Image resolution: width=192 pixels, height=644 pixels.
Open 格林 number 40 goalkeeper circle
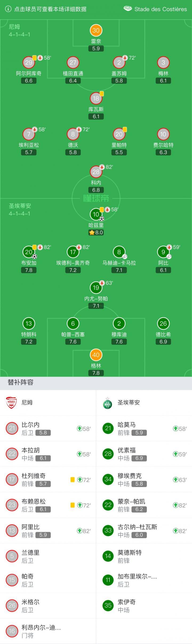click(96, 355)
